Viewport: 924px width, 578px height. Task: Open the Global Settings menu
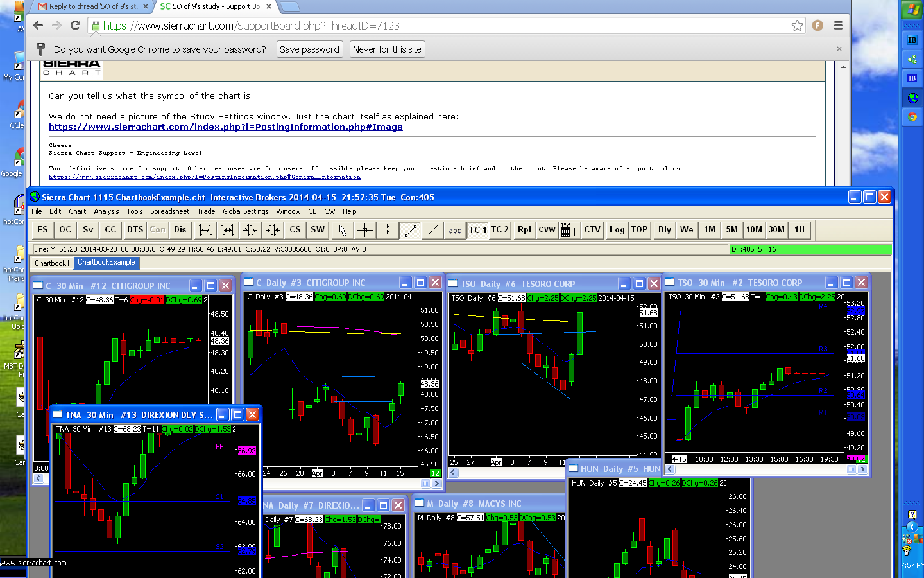pos(246,211)
